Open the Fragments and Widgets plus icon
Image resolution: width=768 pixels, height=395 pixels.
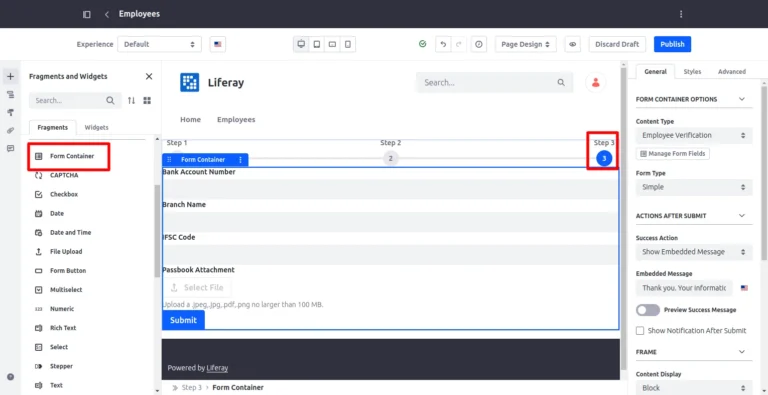pos(10,76)
